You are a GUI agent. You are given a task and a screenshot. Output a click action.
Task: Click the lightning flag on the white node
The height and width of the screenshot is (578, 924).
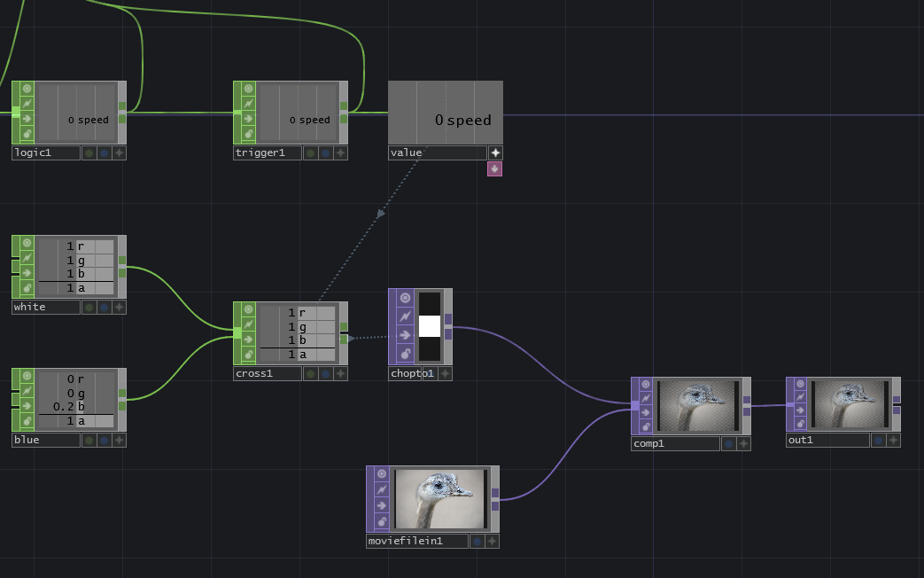(x=25, y=259)
